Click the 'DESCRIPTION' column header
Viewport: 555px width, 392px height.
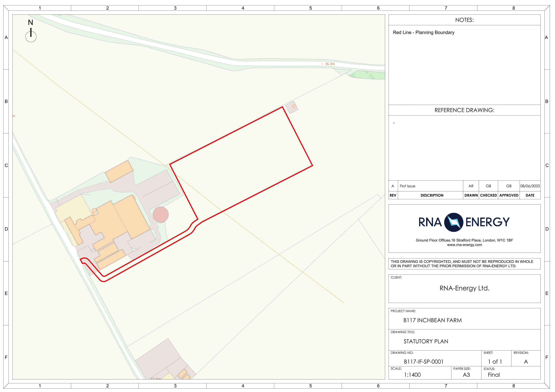(432, 195)
